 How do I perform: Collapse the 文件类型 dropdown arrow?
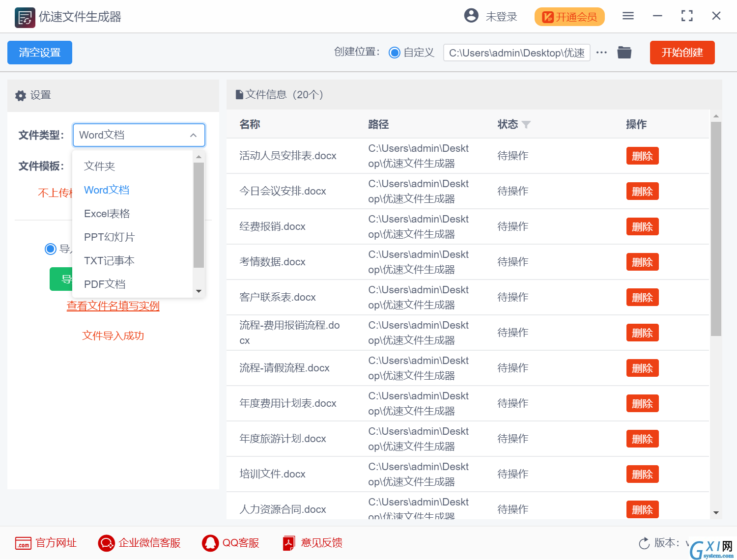194,135
